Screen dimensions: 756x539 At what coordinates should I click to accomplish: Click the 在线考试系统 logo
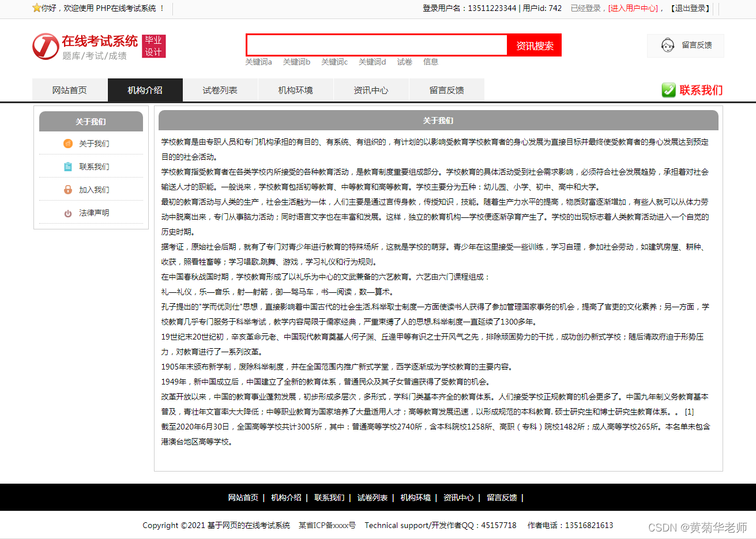(x=86, y=46)
